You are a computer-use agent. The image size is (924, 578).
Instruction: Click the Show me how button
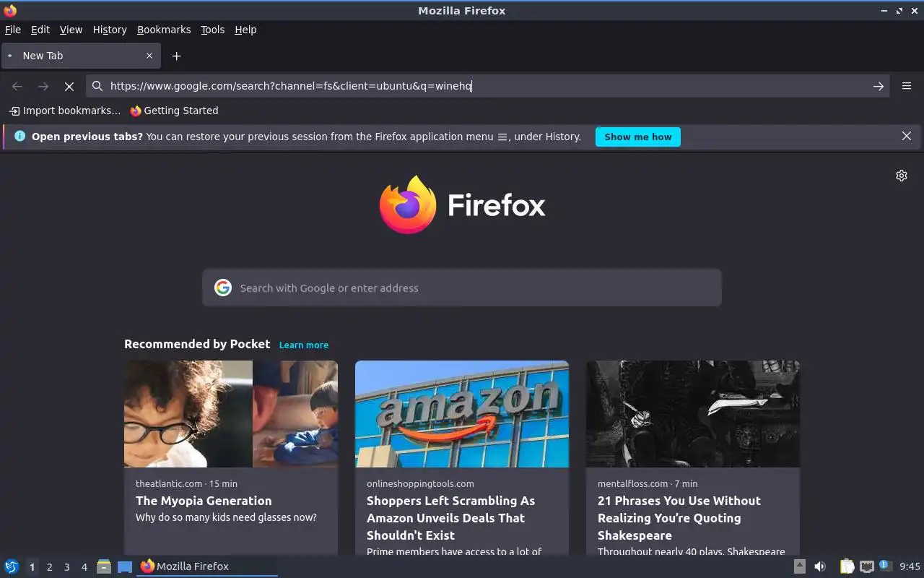pos(638,137)
